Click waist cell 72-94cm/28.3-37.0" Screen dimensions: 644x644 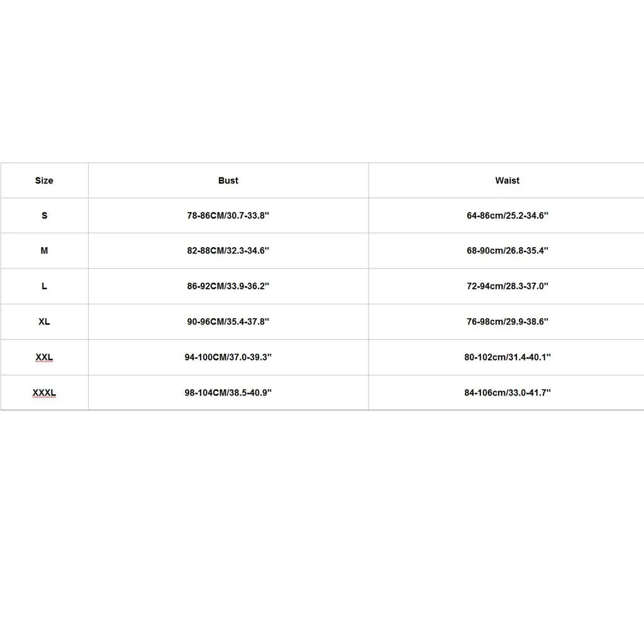pyautogui.click(x=508, y=286)
